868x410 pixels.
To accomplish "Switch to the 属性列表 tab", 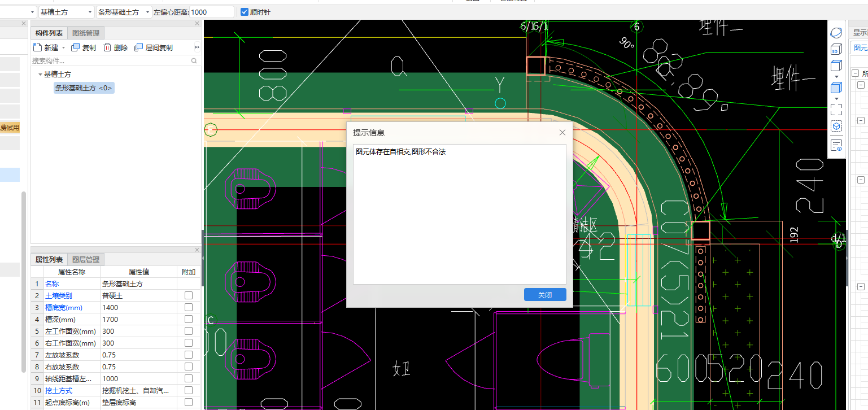I will [x=49, y=260].
